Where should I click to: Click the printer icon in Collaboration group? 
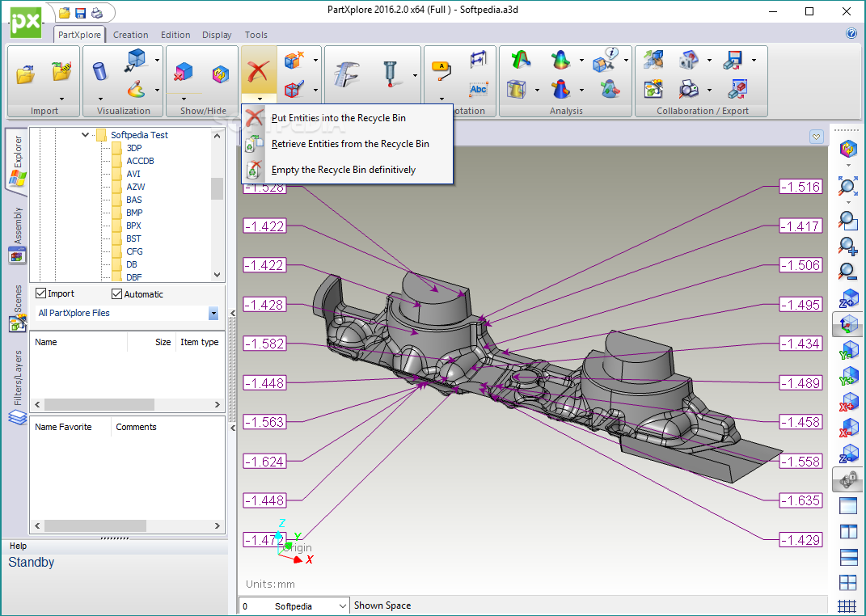coord(688,89)
